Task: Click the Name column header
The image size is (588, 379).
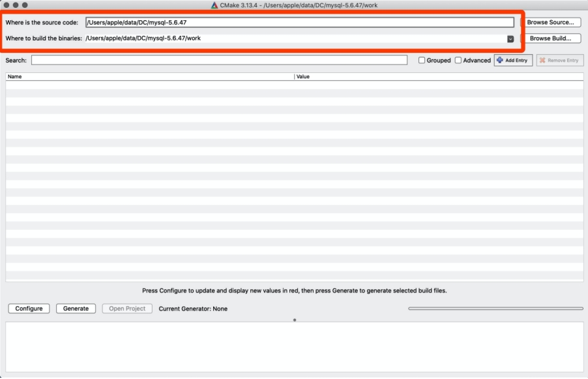Action: click(x=150, y=77)
